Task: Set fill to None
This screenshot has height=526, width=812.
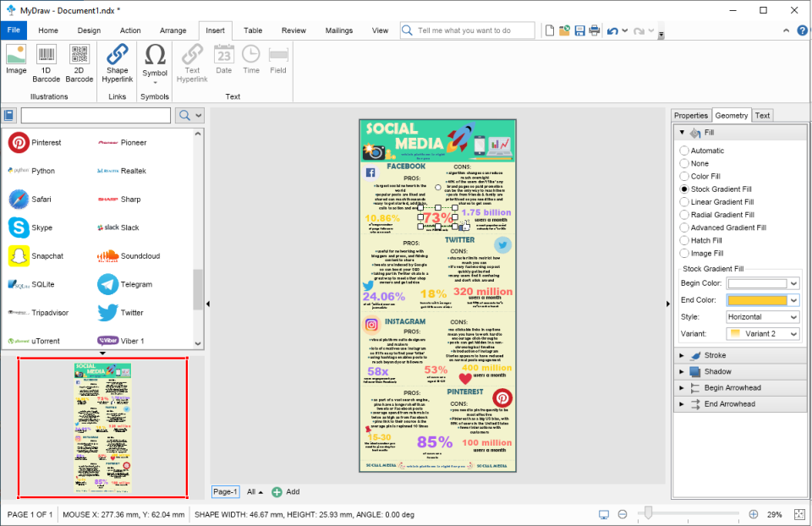Action: [686, 163]
